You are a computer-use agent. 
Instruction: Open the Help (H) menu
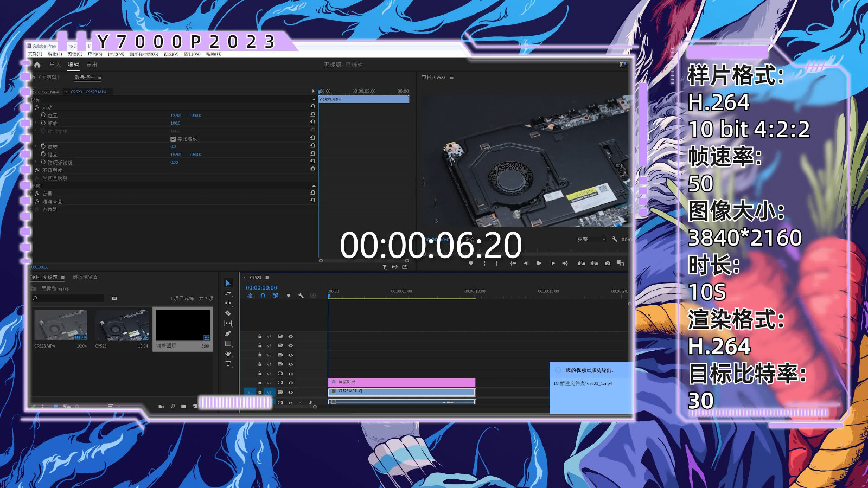click(214, 54)
